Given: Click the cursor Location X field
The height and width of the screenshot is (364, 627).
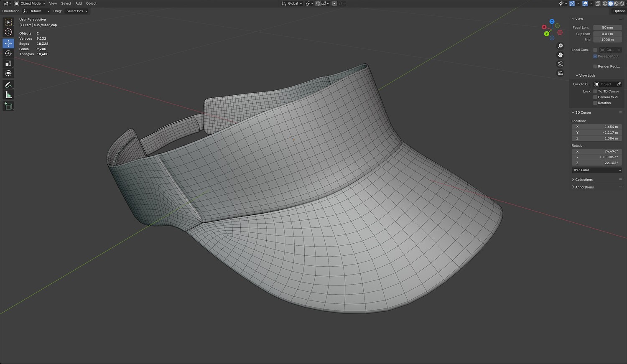Looking at the screenshot, I should point(596,127).
